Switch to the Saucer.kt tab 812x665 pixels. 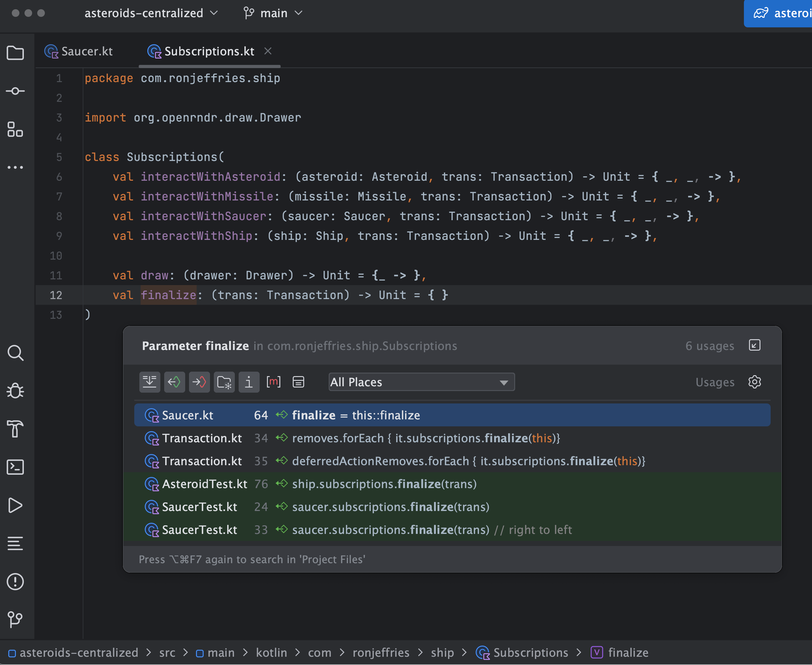[x=79, y=51]
